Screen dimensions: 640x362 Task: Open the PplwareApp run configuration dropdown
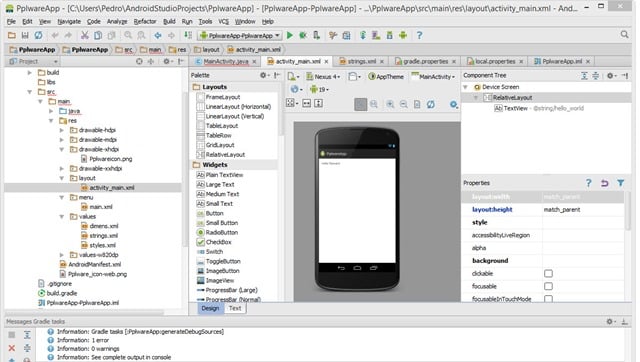point(240,36)
